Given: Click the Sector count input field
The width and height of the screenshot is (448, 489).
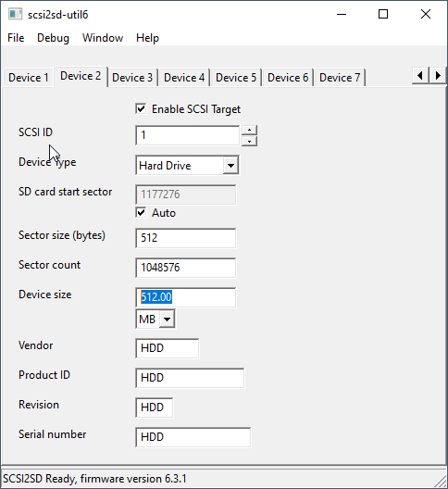Looking at the screenshot, I should [x=186, y=268].
